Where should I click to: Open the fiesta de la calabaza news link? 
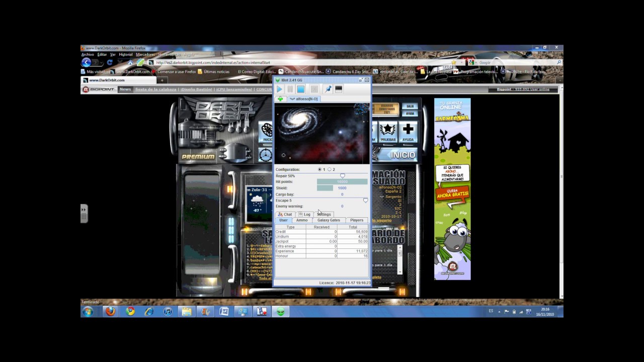pyautogui.click(x=156, y=89)
